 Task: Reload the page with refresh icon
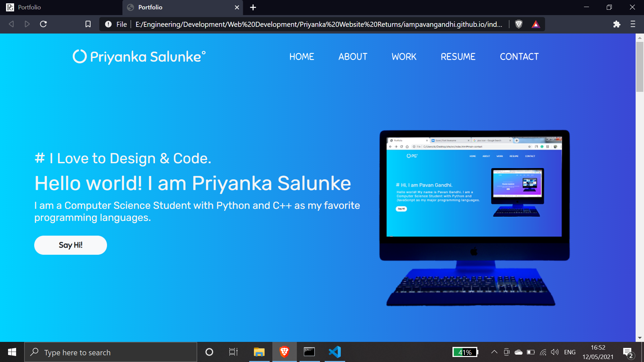coord(43,24)
